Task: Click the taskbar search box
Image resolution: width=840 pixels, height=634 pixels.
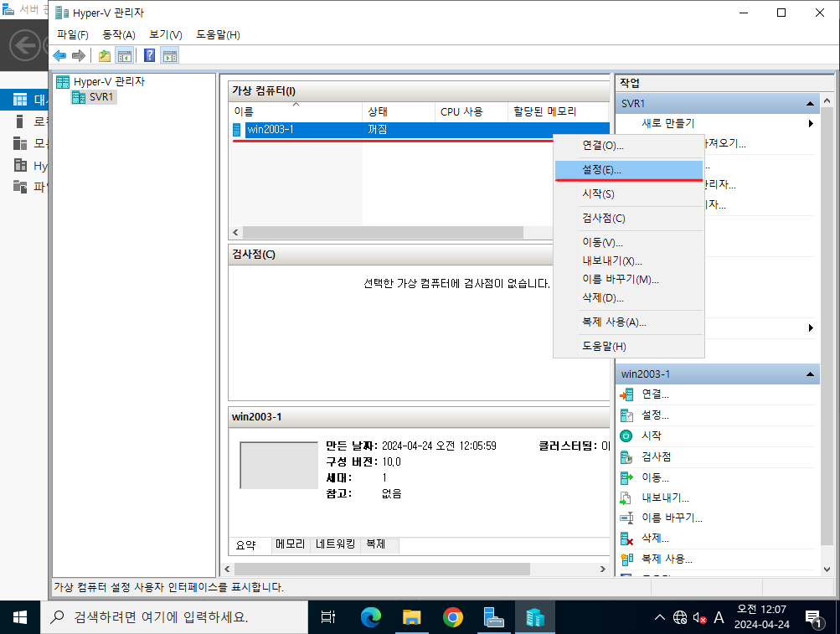Action: (x=174, y=617)
